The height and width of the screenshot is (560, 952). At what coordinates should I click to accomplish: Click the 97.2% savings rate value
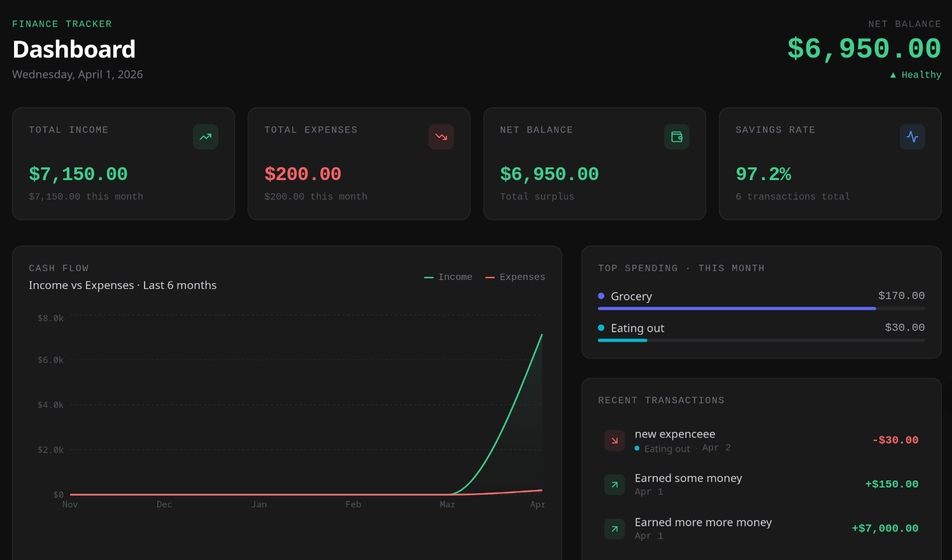coord(763,174)
